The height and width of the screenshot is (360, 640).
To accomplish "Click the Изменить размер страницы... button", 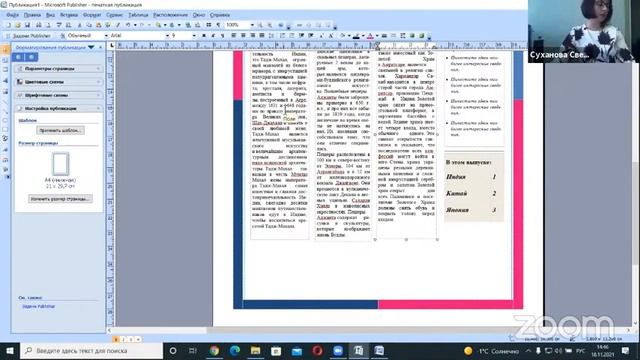I will tap(60, 199).
